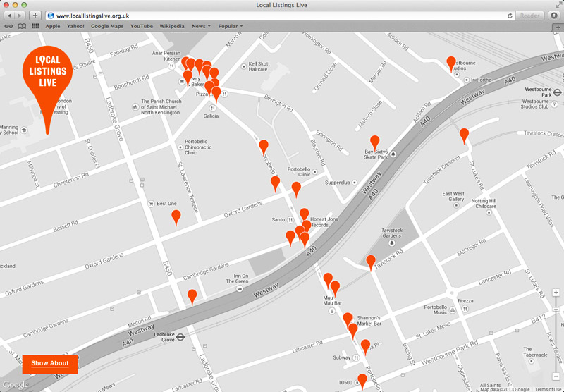Click the Google logo on the map
The height and width of the screenshot is (392, 564).
click(16, 385)
